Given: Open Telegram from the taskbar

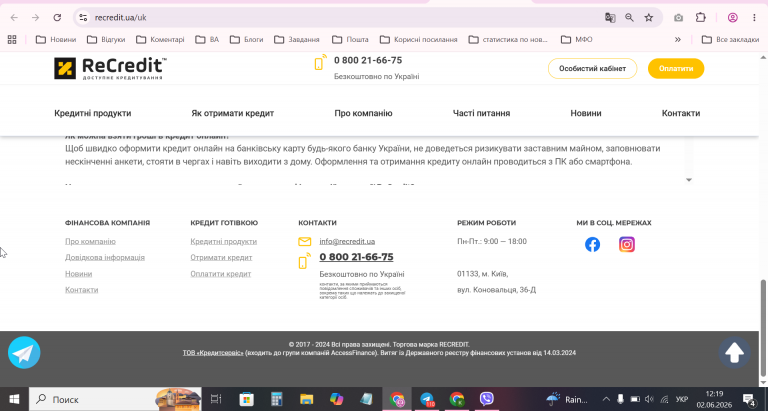Looking at the screenshot, I should tap(427, 399).
